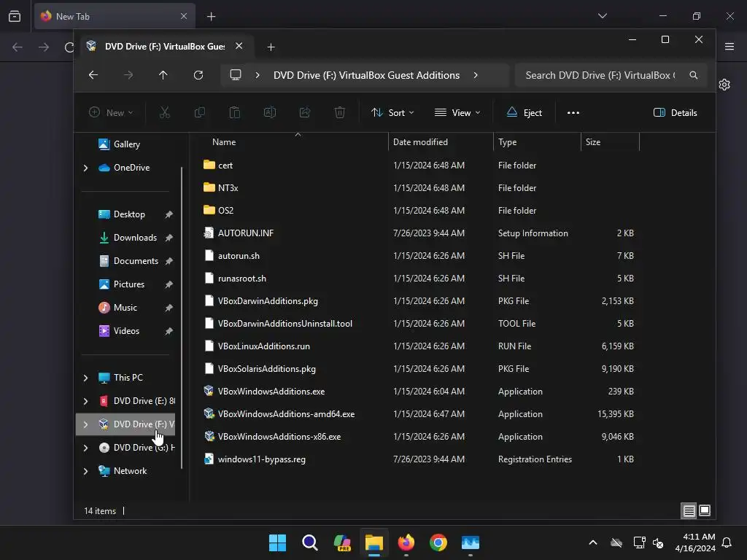Open Firefox settings gear icon
Screen dimensions: 747x560
point(724,85)
